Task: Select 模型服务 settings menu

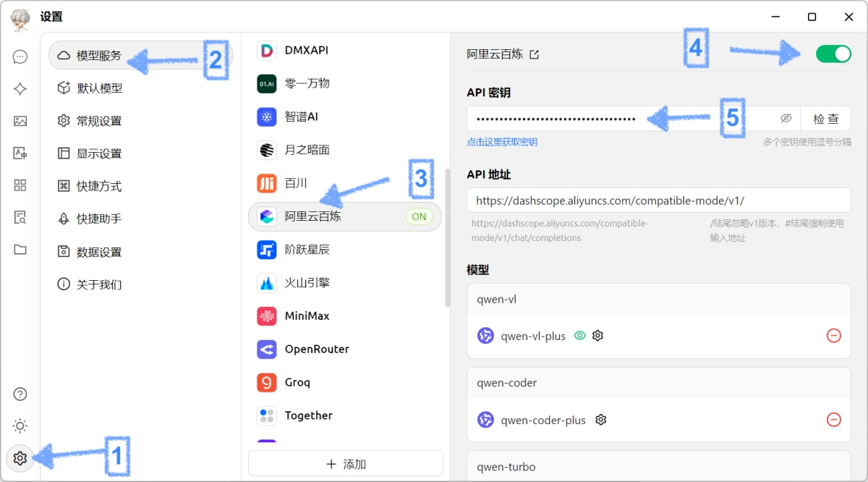Action: pyautogui.click(x=140, y=55)
